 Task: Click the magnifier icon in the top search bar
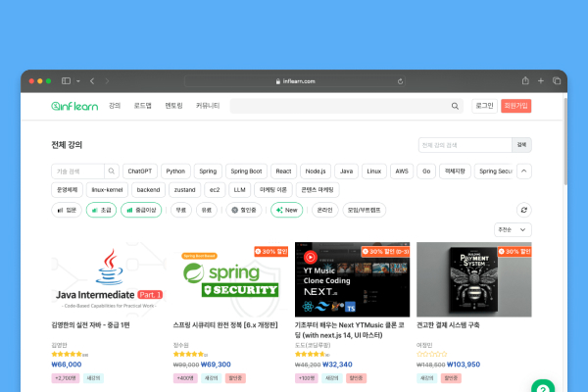pyautogui.click(x=455, y=106)
